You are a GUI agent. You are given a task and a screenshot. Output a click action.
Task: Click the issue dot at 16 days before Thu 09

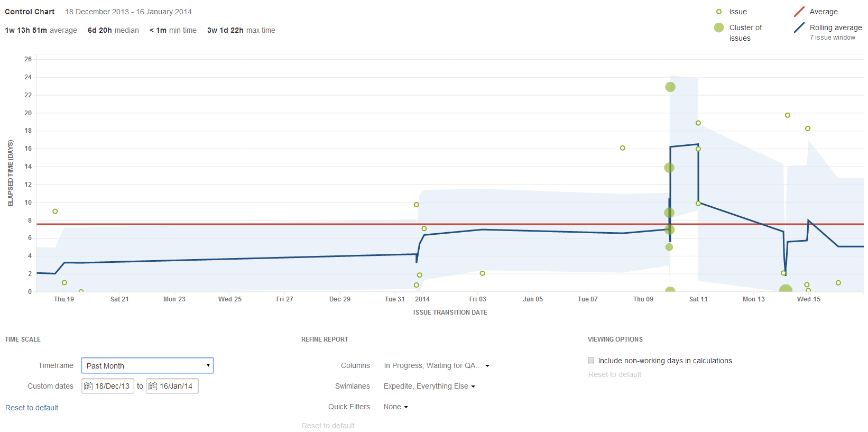coord(622,148)
